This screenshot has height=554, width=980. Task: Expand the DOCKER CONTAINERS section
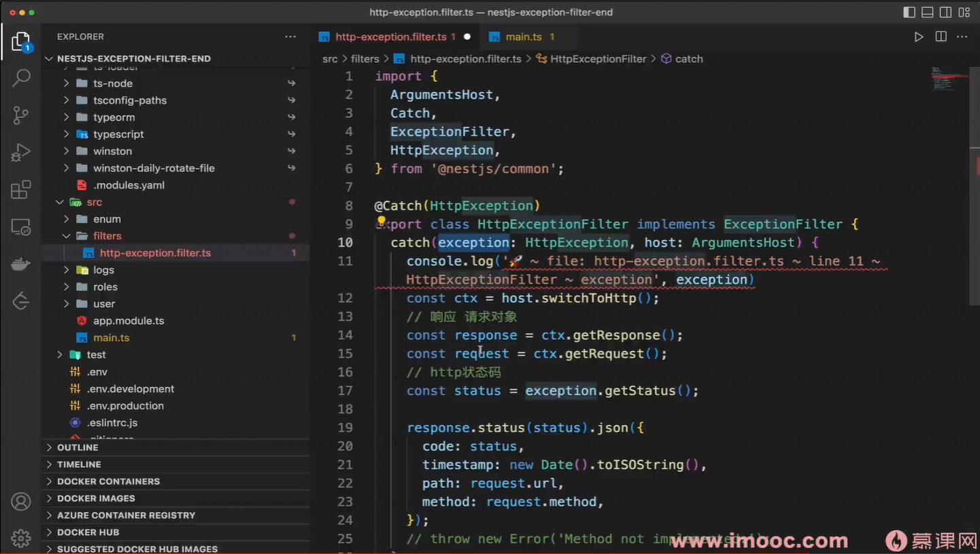pos(175,482)
